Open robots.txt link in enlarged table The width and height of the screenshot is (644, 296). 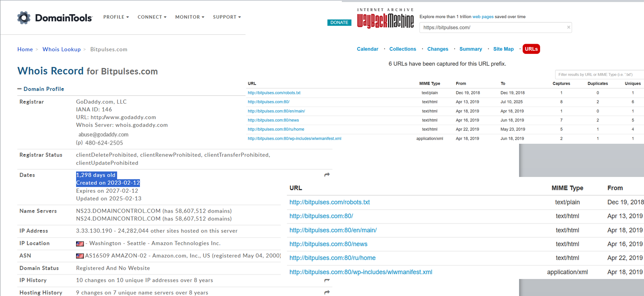click(x=330, y=202)
